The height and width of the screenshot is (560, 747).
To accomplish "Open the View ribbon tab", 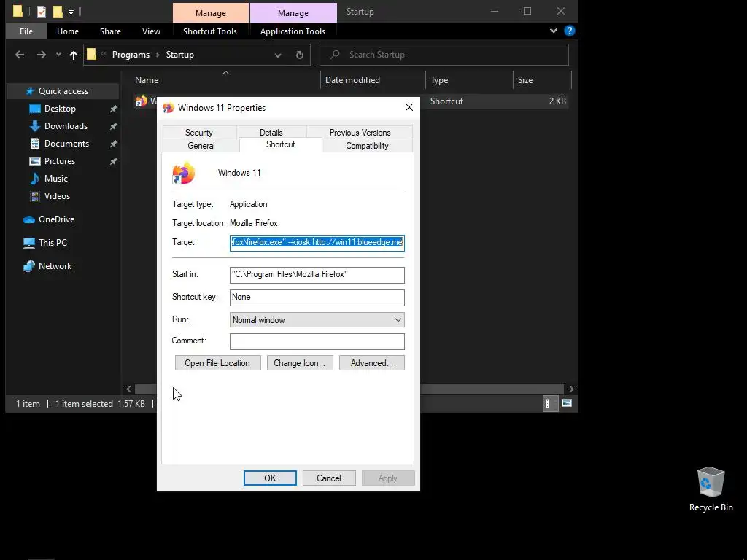I will tap(151, 31).
